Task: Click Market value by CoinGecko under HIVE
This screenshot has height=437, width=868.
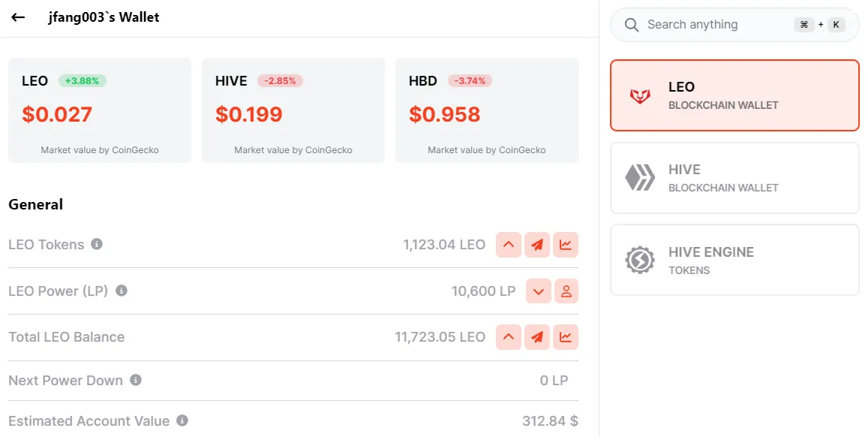Action: pyautogui.click(x=293, y=149)
